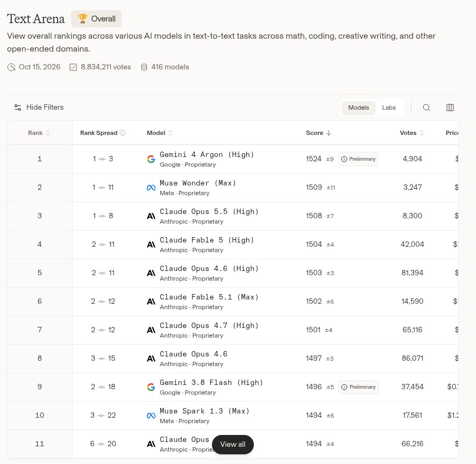Click the Google logo beside Gemini 3.8 Flash
This screenshot has width=476, height=464.
pyautogui.click(x=151, y=387)
